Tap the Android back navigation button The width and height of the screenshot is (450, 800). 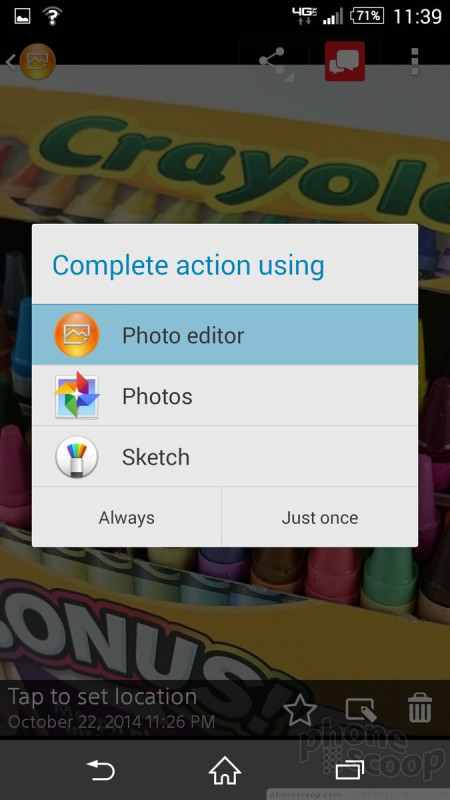click(101, 770)
